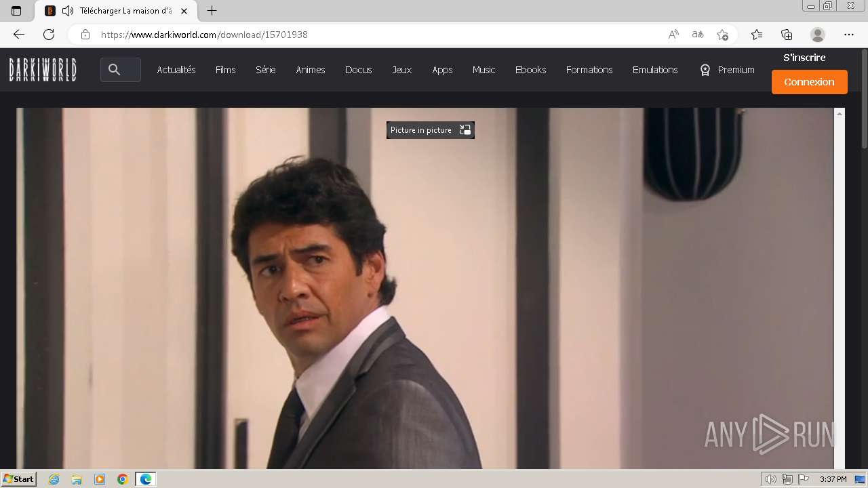868x488 pixels.
Task: Click the show desktop tray button
Action: [860, 479]
